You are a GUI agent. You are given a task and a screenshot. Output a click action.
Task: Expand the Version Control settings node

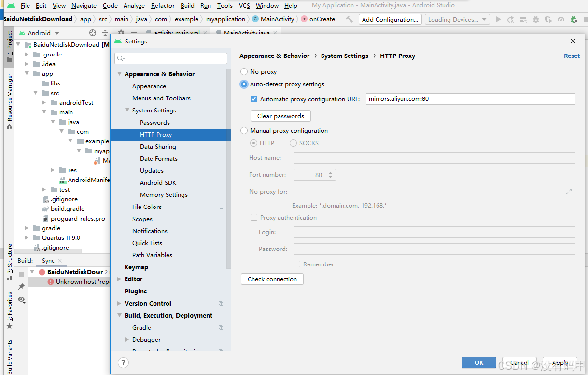click(x=119, y=304)
